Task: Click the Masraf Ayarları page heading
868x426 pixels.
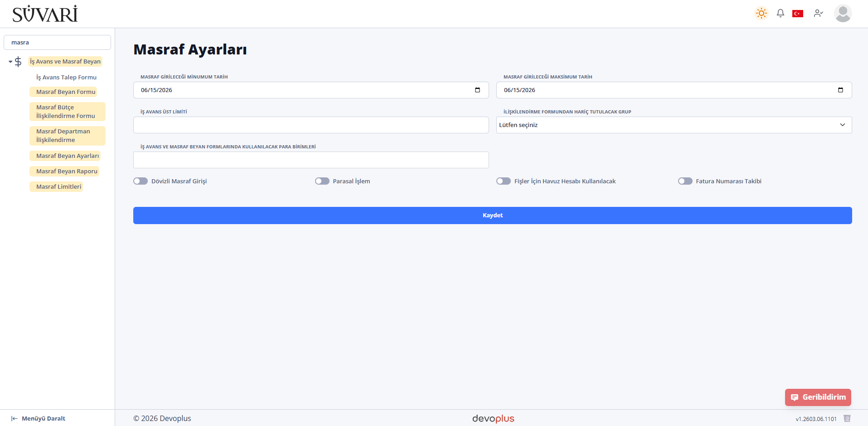Action: (190, 49)
